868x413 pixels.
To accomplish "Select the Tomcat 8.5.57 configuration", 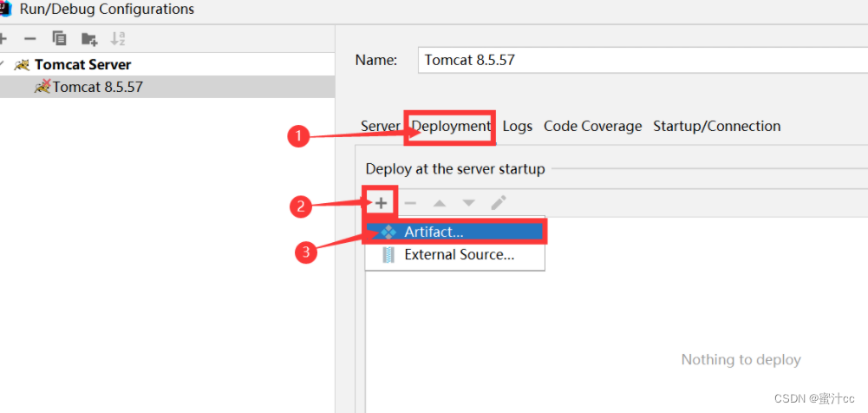I will click(167, 87).
